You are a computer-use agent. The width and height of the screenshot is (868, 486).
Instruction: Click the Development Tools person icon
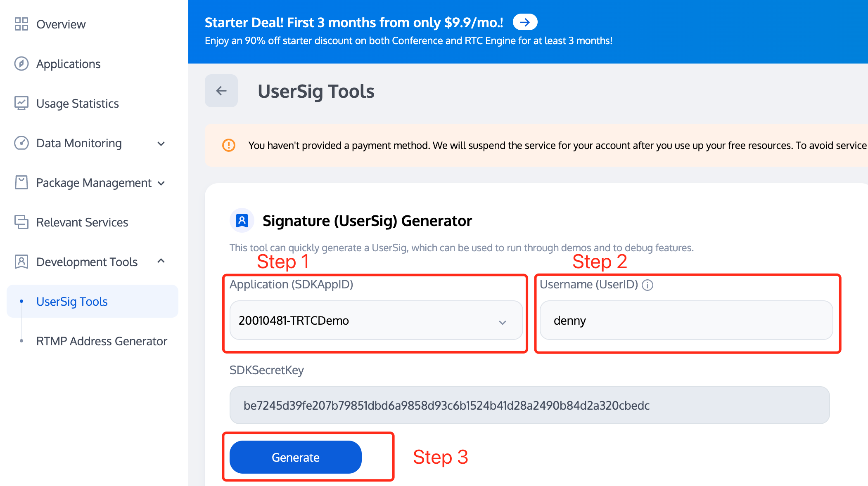coord(21,262)
